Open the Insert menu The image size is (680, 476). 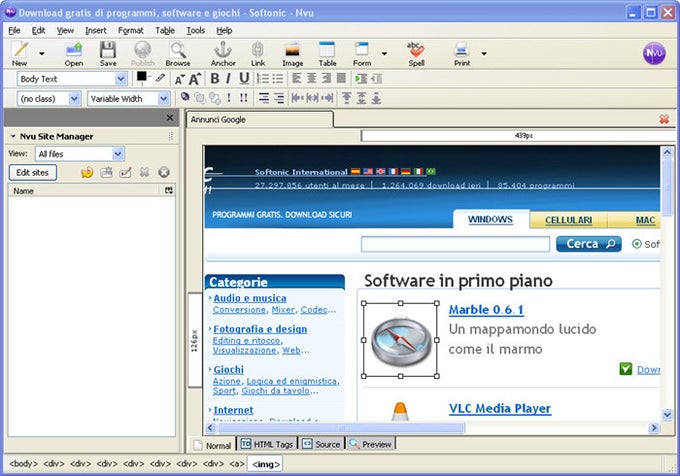96,30
